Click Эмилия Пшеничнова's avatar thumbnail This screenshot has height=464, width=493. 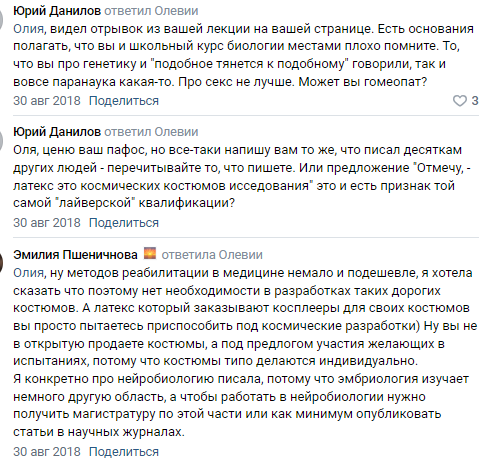1,262
